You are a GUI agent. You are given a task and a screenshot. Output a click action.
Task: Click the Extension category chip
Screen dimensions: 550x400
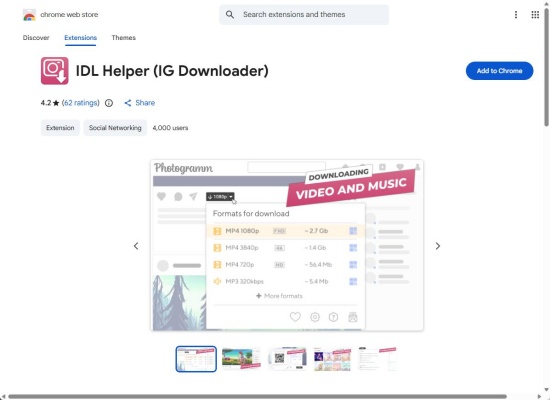pyautogui.click(x=60, y=128)
